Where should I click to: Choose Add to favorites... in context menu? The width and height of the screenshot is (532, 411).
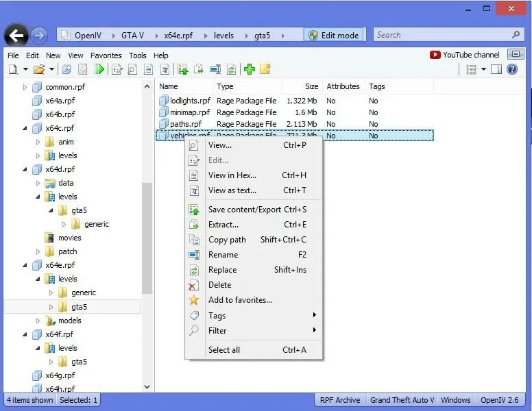tap(254, 300)
